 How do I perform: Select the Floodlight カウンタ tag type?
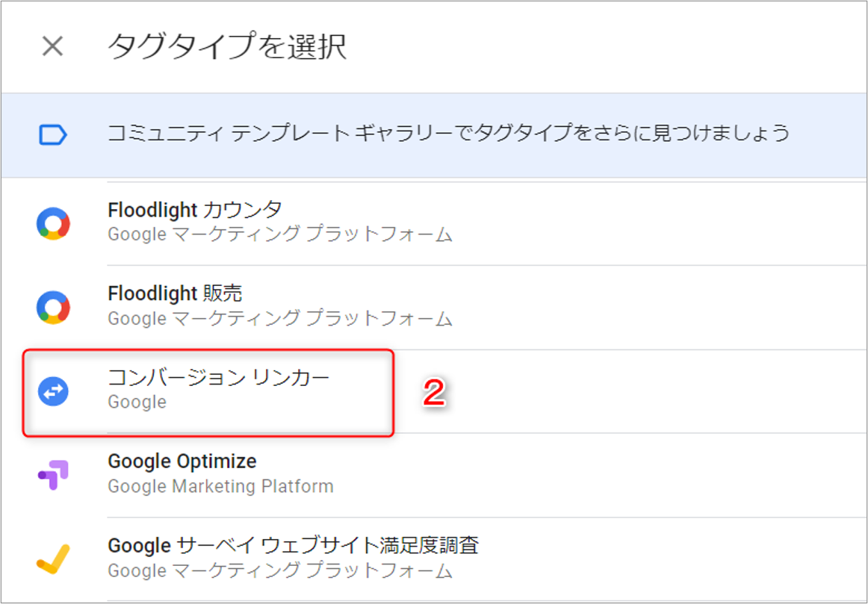[194, 210]
